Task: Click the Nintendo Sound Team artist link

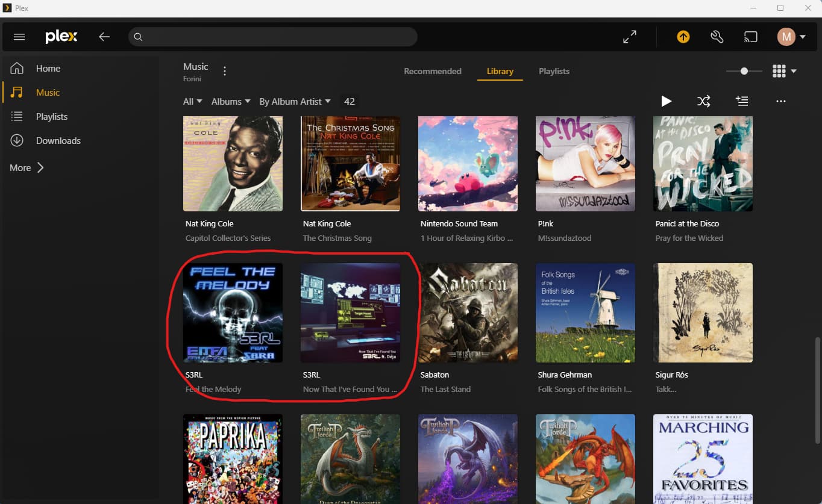Action: point(459,223)
